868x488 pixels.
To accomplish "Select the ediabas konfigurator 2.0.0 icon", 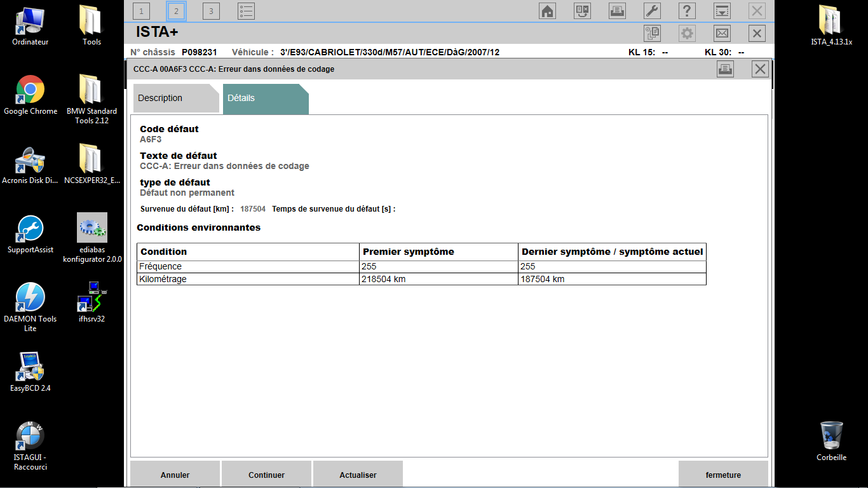I will 92,238.
